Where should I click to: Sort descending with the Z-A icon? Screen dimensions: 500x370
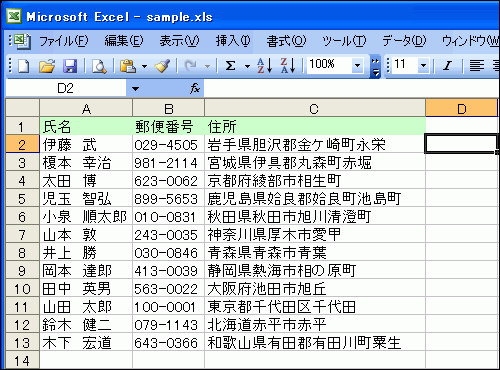(x=288, y=66)
